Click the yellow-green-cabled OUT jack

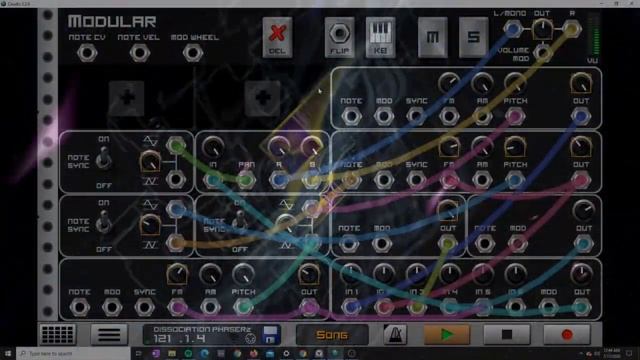pyautogui.click(x=448, y=244)
